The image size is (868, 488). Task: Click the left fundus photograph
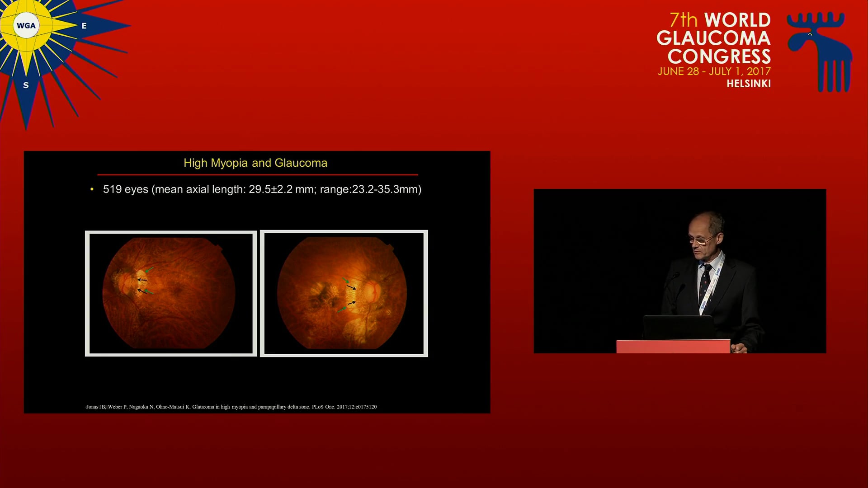coord(171,294)
